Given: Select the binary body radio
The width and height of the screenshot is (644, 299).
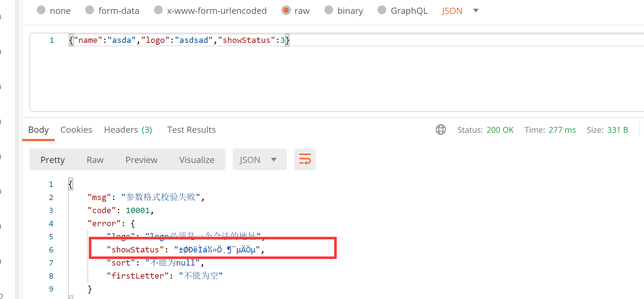Looking at the screenshot, I should click(329, 10).
